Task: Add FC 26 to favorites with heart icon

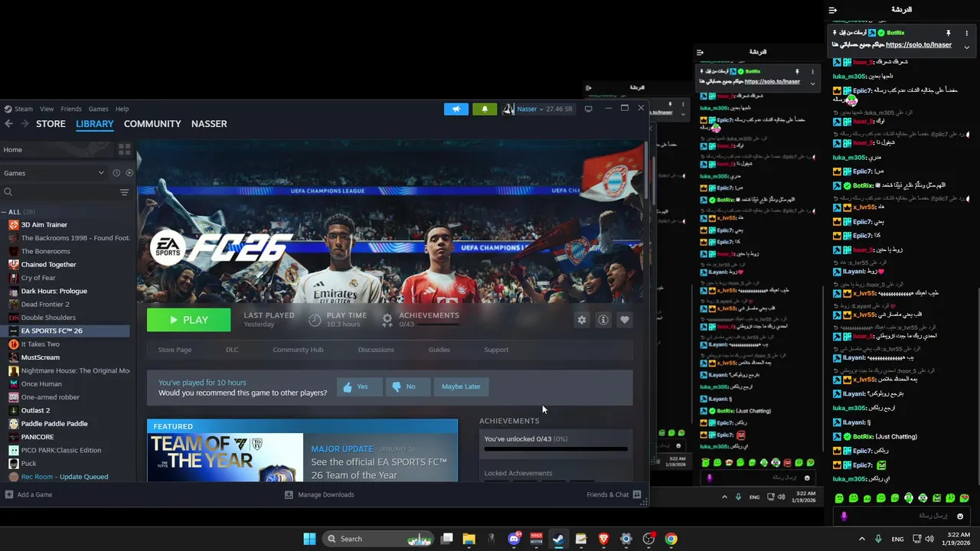Action: 625,320
